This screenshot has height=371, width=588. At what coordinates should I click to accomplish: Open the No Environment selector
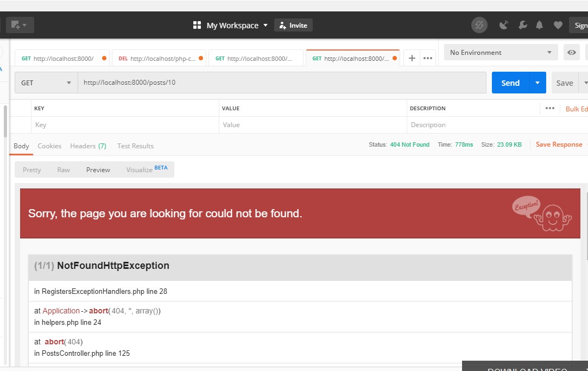click(x=501, y=52)
